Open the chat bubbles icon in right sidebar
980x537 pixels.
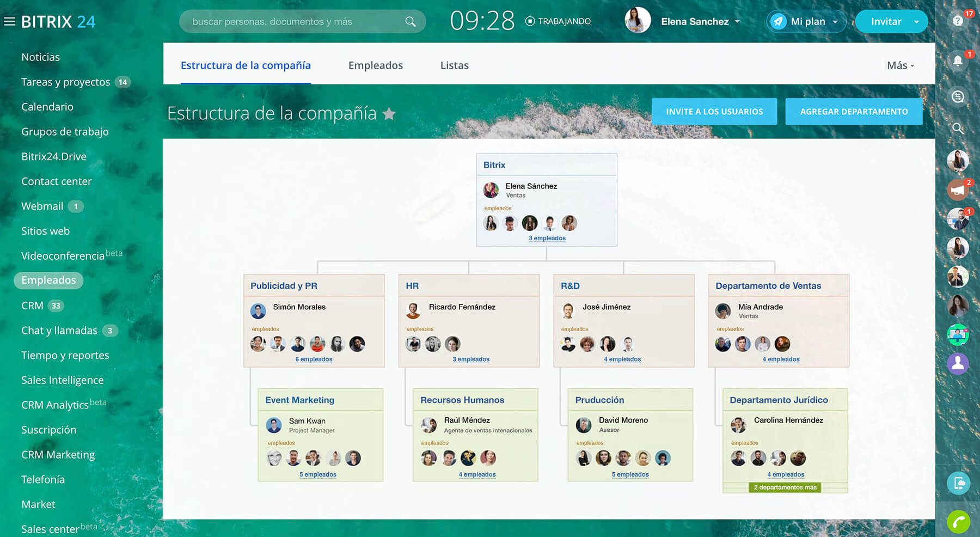(958, 97)
